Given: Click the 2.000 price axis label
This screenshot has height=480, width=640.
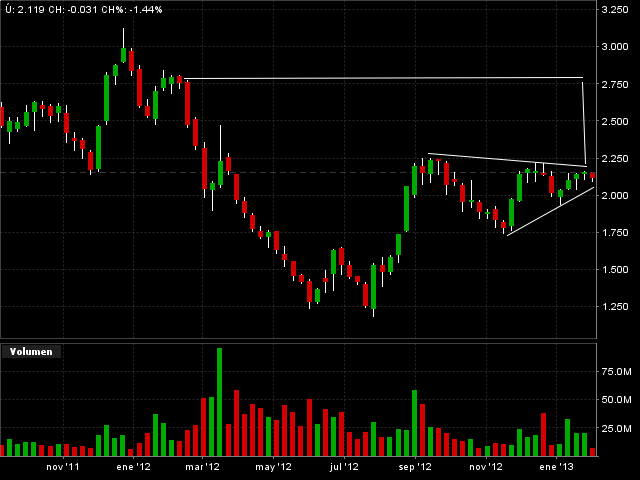Looking at the screenshot, I should click(x=615, y=196).
